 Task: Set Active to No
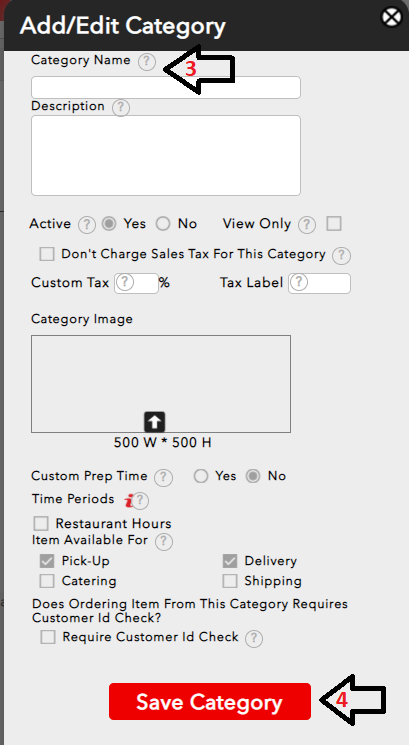(163, 224)
